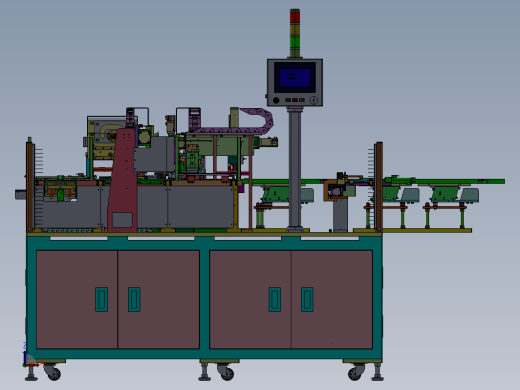Select the far-left cabinet door handle
This screenshot has height=390, width=520.
click(x=101, y=299)
